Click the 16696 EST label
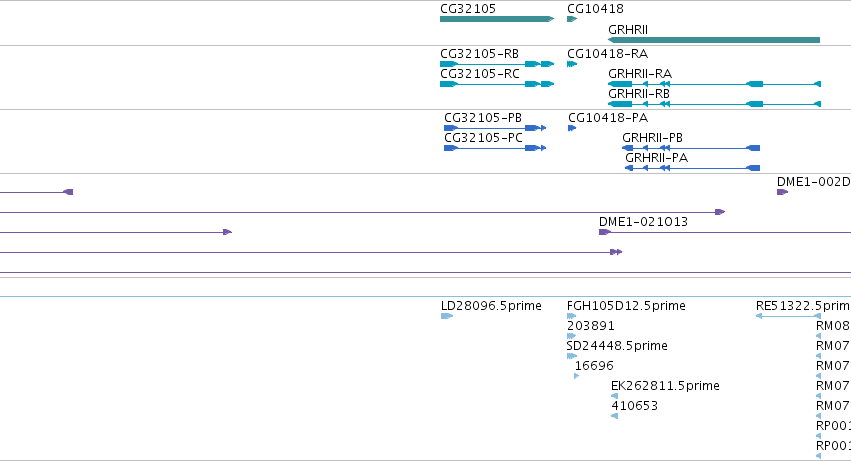The height and width of the screenshot is (461, 851). (594, 366)
